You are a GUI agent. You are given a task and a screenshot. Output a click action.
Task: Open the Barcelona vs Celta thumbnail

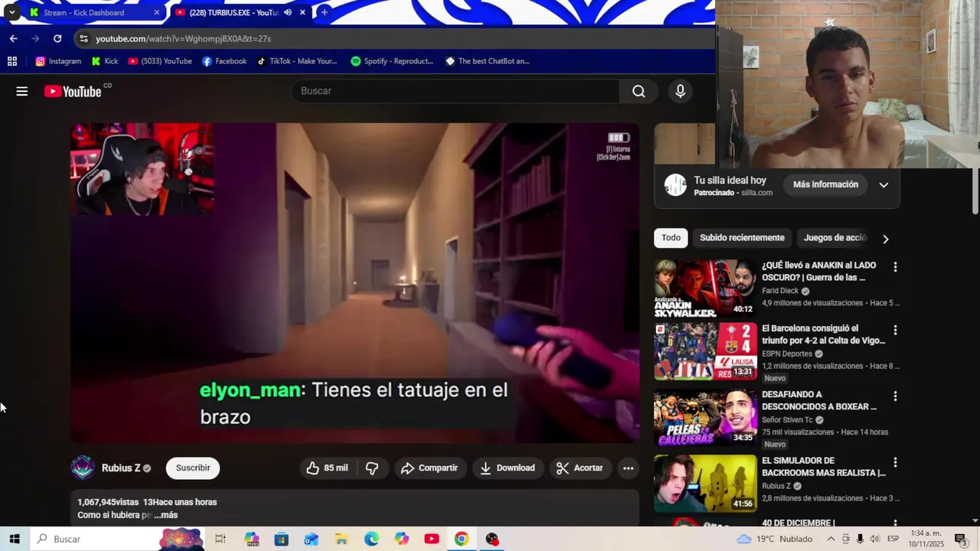point(705,351)
